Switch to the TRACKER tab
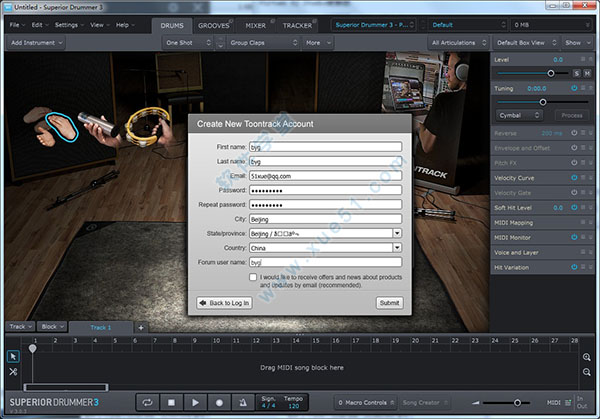The height and width of the screenshot is (419, 600). (x=297, y=26)
